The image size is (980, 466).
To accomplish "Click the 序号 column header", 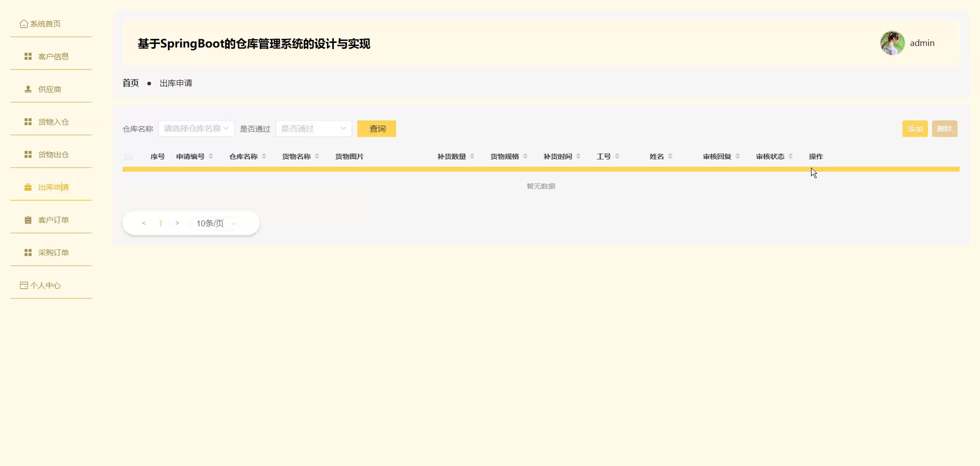I will (x=157, y=156).
